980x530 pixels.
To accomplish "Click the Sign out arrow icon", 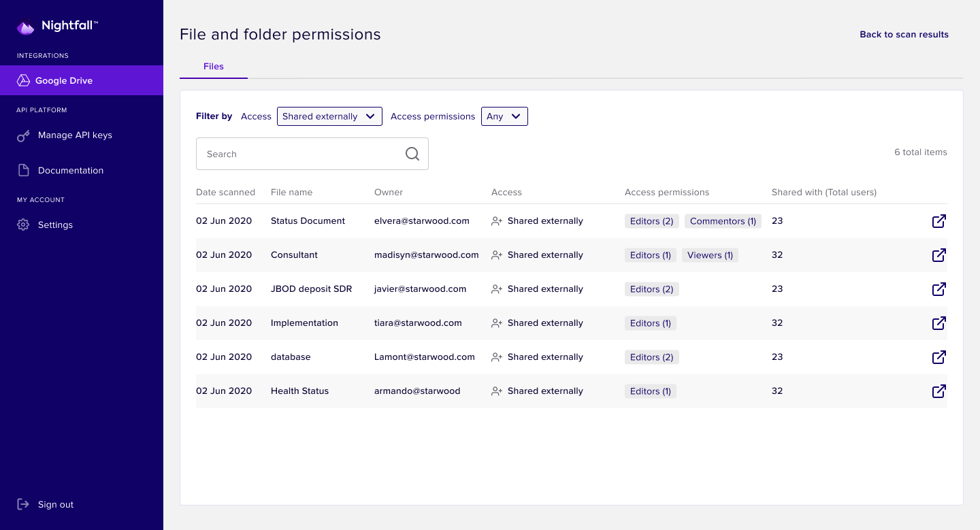I will [x=23, y=504].
